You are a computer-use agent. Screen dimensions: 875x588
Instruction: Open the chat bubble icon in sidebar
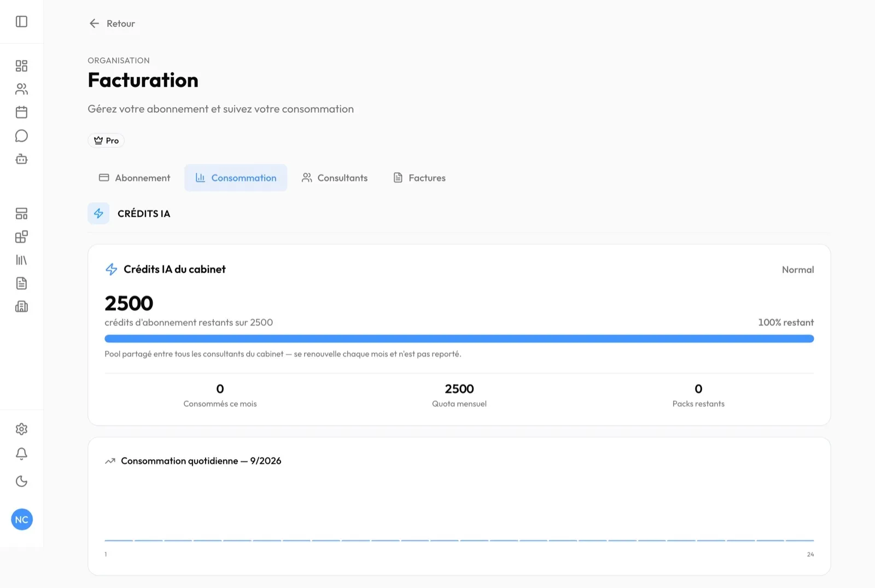click(21, 136)
